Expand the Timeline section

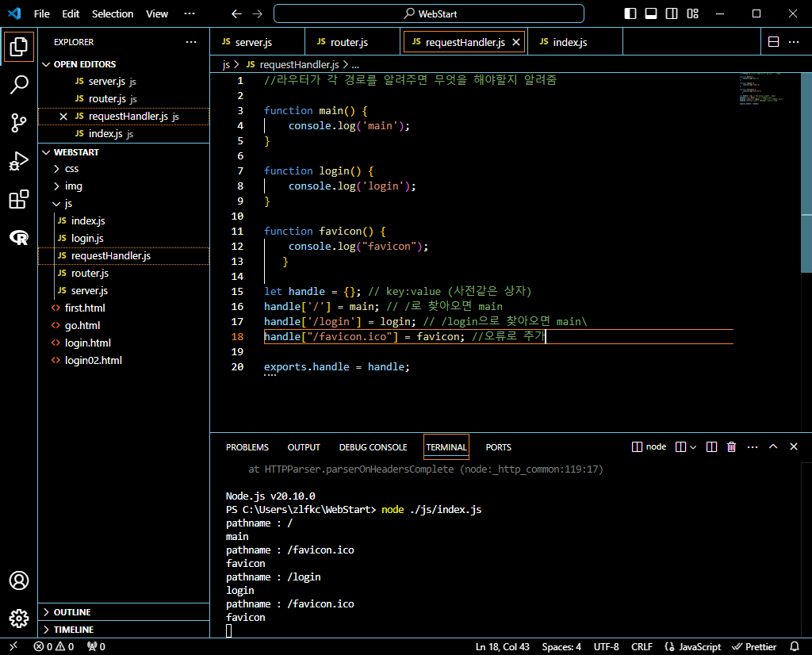click(x=124, y=630)
